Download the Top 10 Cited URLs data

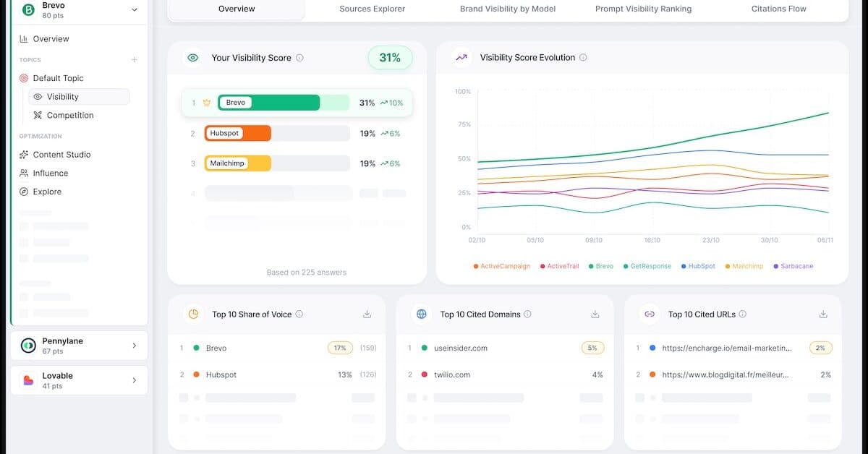(823, 314)
